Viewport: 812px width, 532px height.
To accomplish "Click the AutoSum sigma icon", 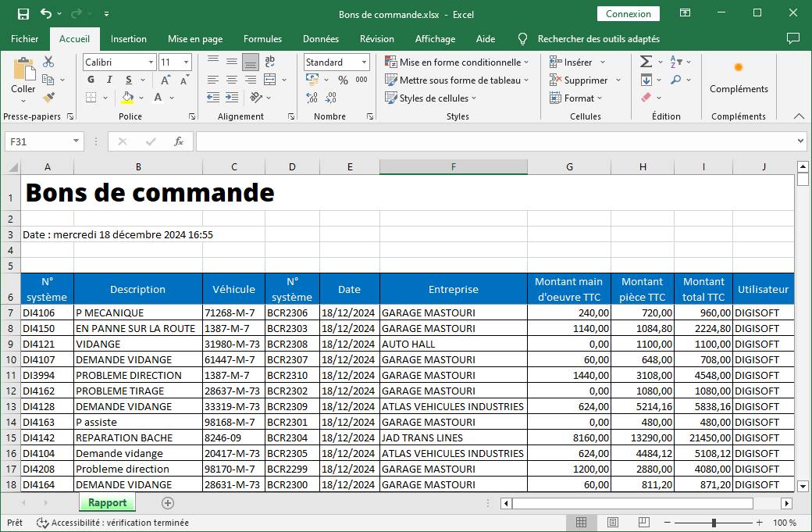I will (x=646, y=62).
